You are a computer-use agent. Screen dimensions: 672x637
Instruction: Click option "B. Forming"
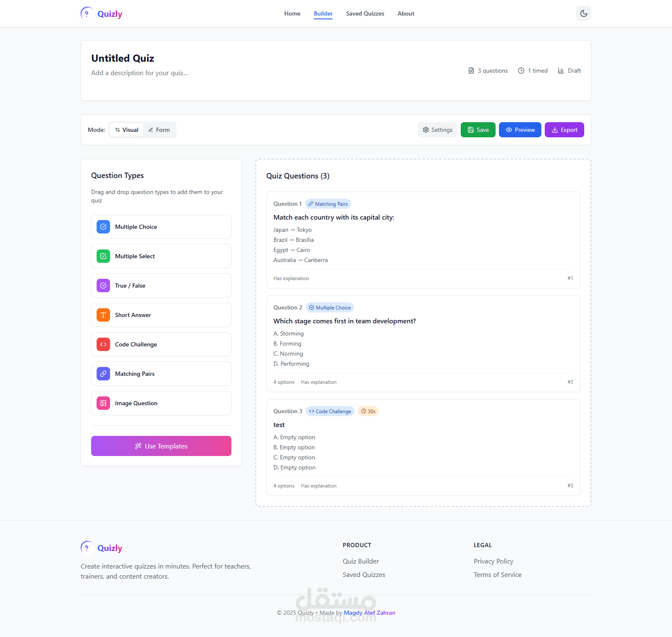coord(287,343)
